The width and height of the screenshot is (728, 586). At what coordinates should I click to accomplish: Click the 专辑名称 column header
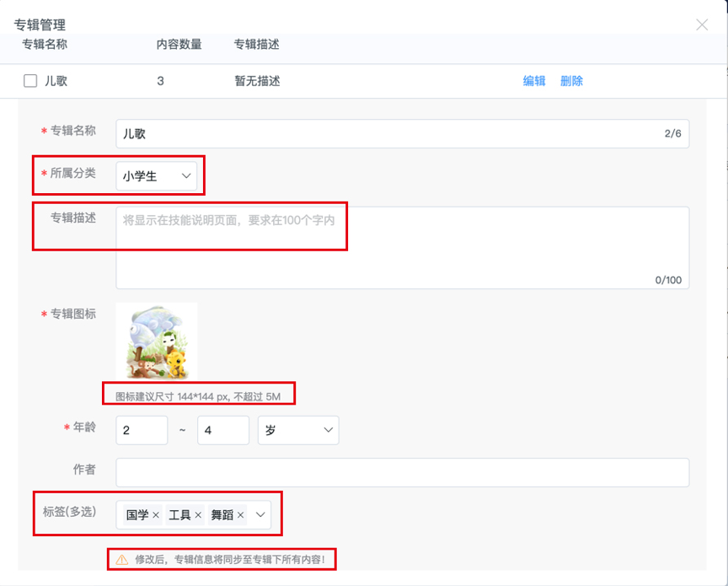(45, 44)
